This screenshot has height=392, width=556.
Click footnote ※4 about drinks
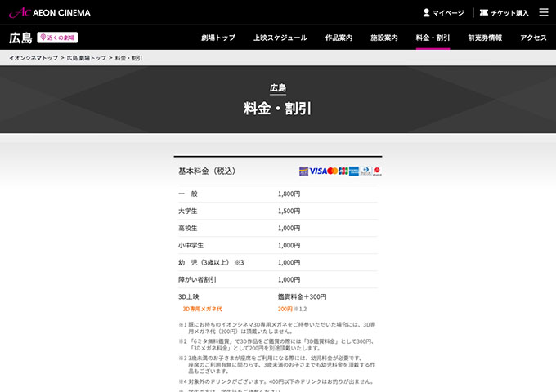point(276,381)
